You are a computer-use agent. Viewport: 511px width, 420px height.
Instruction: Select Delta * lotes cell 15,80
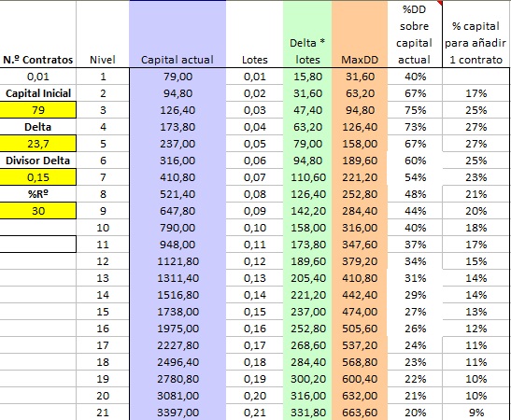[x=307, y=77]
